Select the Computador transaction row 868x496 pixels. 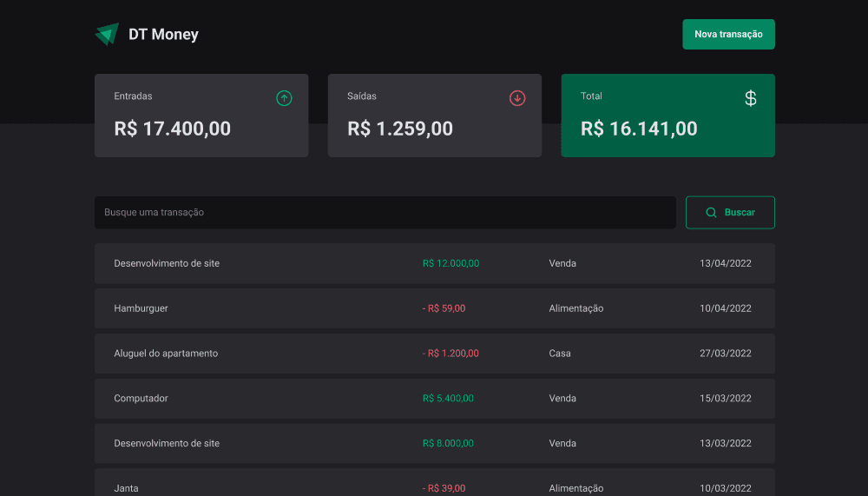(435, 398)
